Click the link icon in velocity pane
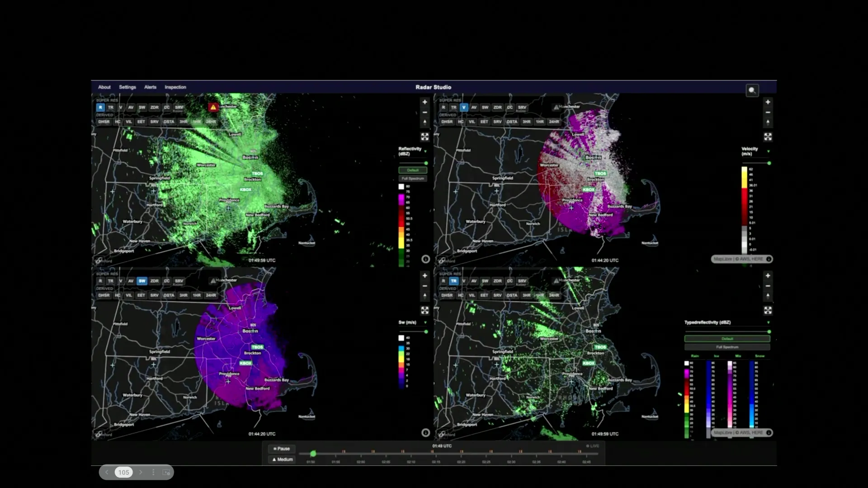The height and width of the screenshot is (488, 868). 442,261
